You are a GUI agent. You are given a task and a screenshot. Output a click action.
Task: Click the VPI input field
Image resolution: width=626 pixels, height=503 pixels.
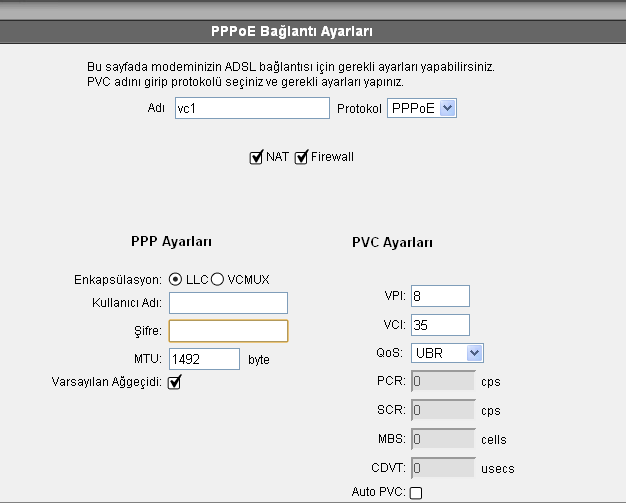(440, 296)
